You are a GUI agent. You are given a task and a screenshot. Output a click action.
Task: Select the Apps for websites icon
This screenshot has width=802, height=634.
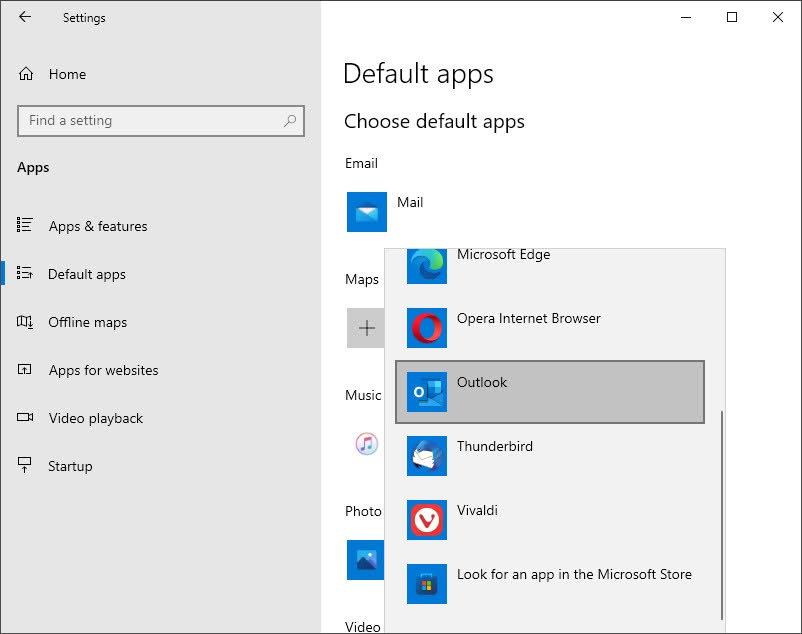click(x=25, y=369)
